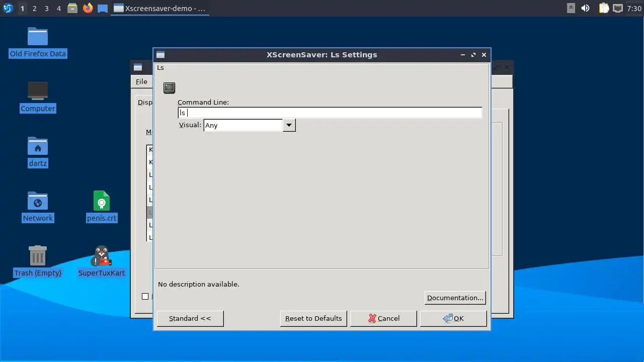644x362 pixels.
Task: Click the terminal icon in Ls Settings
Action: tap(169, 88)
